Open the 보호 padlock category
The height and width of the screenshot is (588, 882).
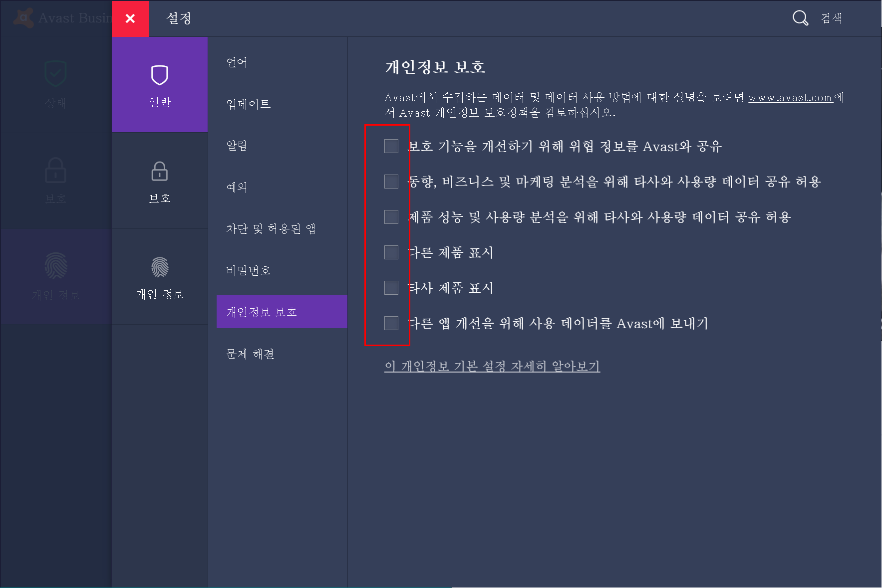point(160,181)
